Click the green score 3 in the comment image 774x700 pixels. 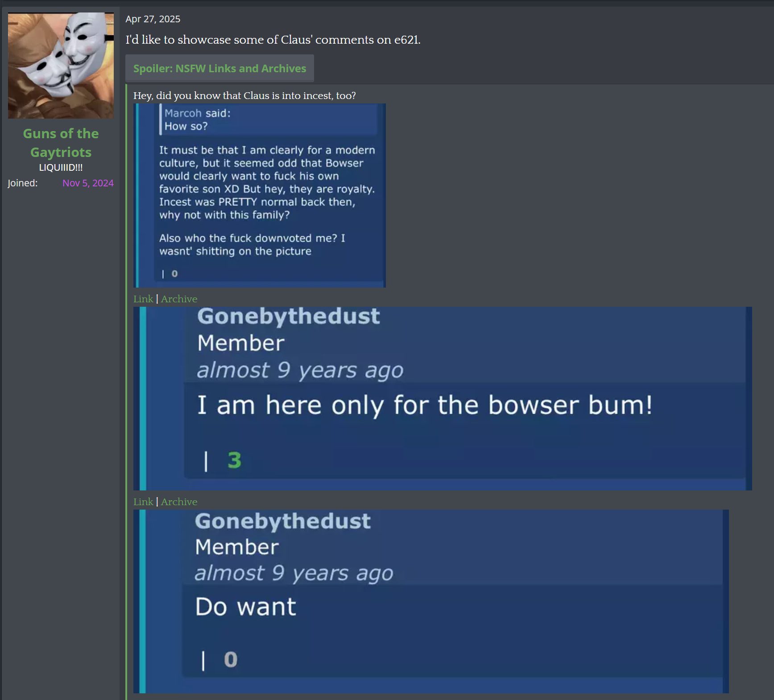point(234,460)
